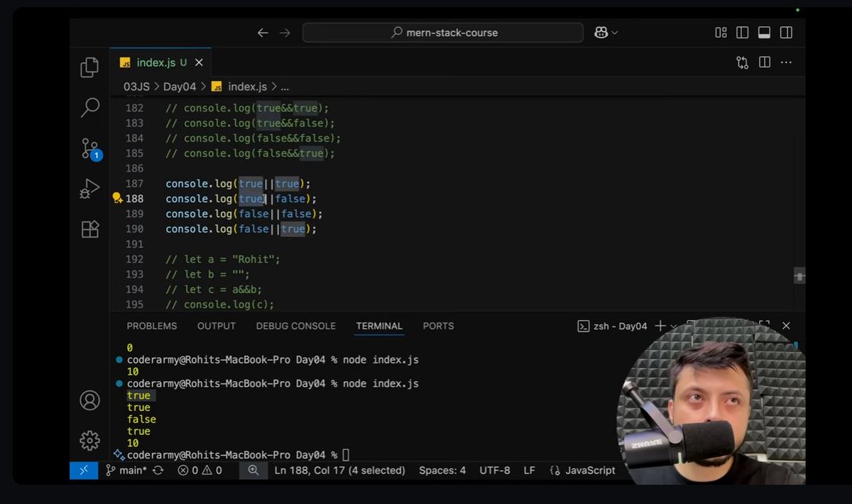The height and width of the screenshot is (504, 852).
Task: Open the Explorer view in activity bar
Action: pos(89,67)
